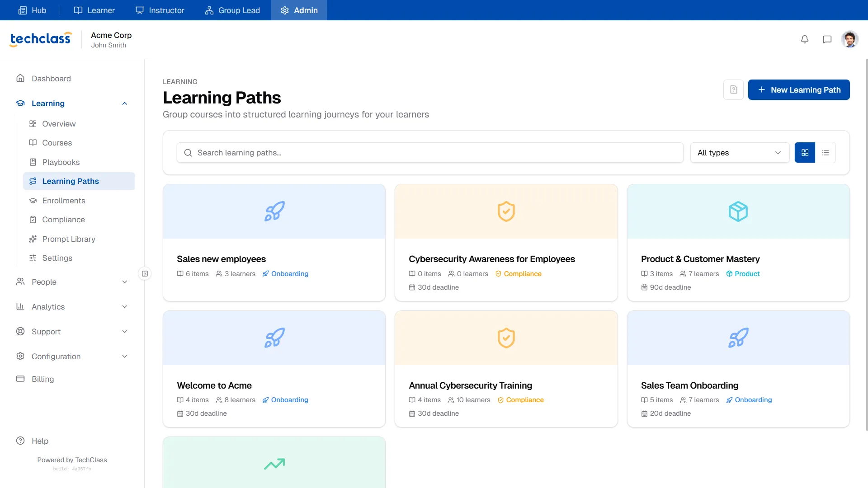The image size is (868, 488).
Task: Open the notifications bell
Action: pyautogui.click(x=805, y=39)
